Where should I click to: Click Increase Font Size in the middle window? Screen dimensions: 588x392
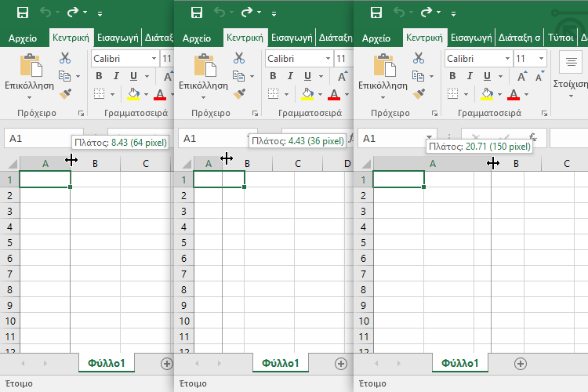(343, 77)
